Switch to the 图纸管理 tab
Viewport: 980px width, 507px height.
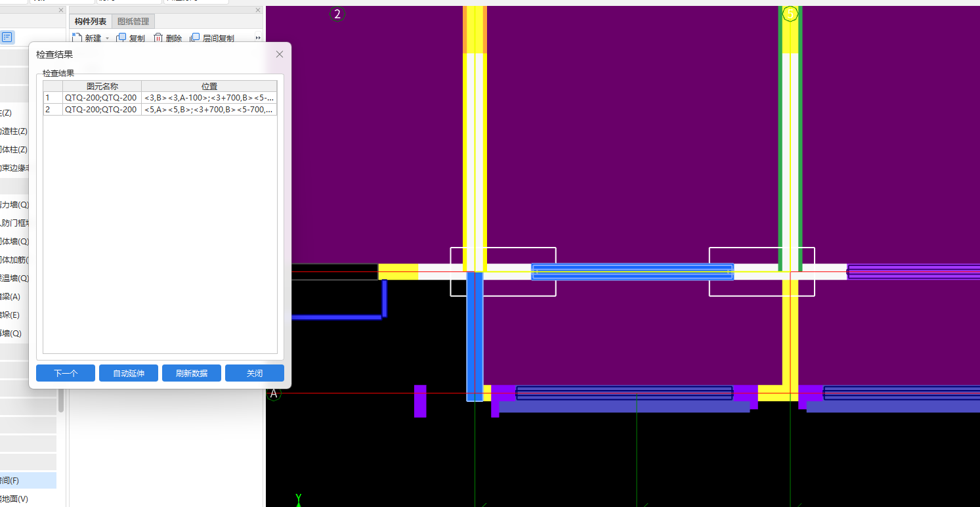pos(133,22)
